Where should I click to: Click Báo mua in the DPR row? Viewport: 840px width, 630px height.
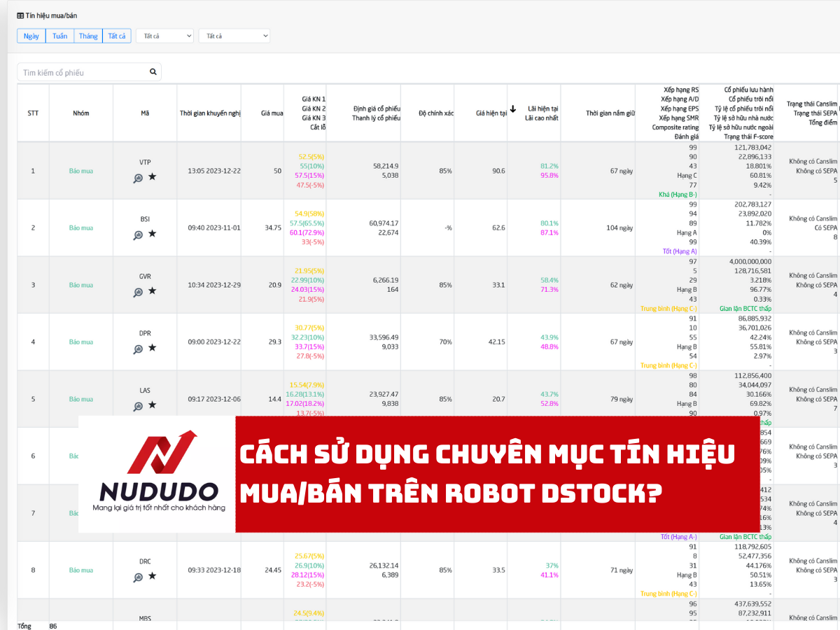pos(81,342)
